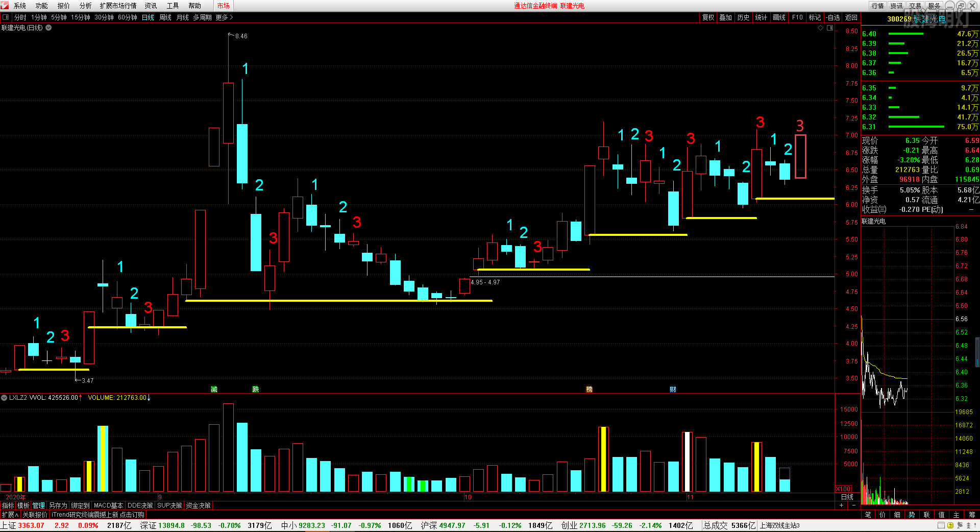Open the 系统 menu
Screen dimensions: 980x532
(20, 6)
